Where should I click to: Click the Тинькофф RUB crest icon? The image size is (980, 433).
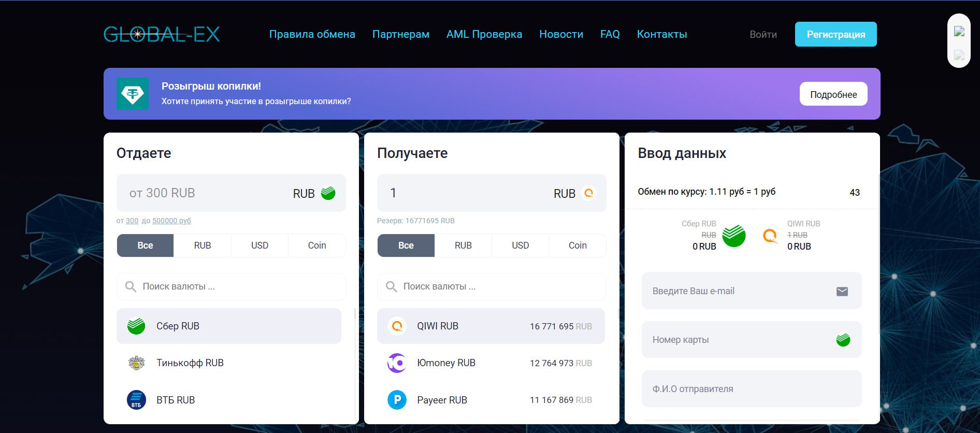[136, 363]
